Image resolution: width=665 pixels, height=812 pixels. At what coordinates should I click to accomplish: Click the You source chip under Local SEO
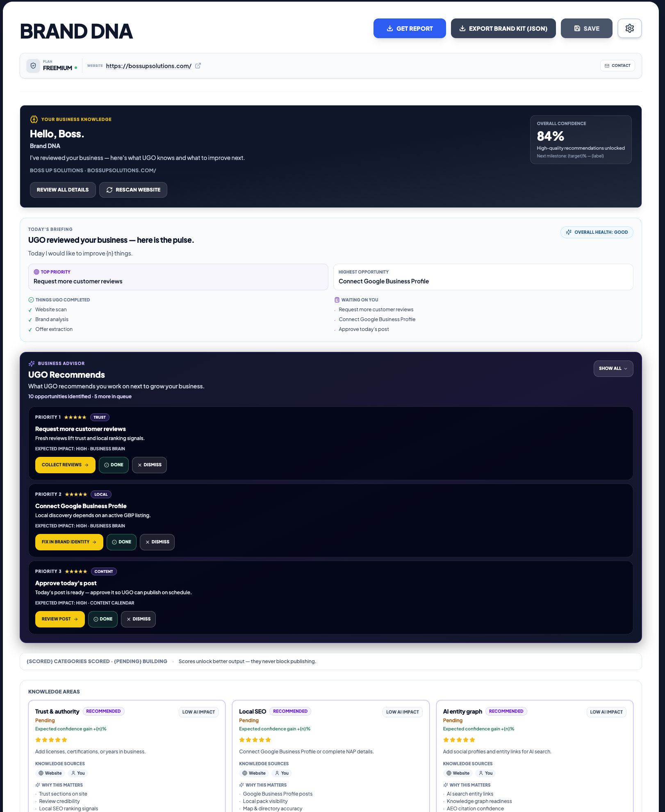coord(282,773)
